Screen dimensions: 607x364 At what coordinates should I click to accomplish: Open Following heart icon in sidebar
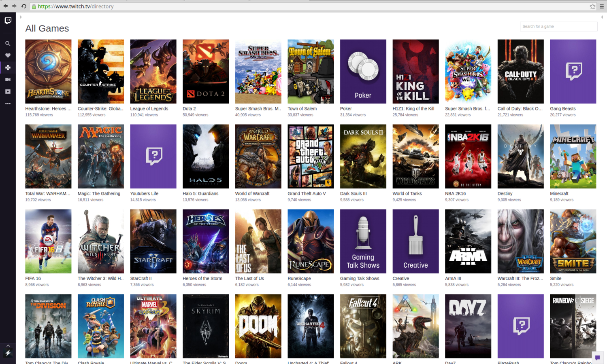point(8,55)
